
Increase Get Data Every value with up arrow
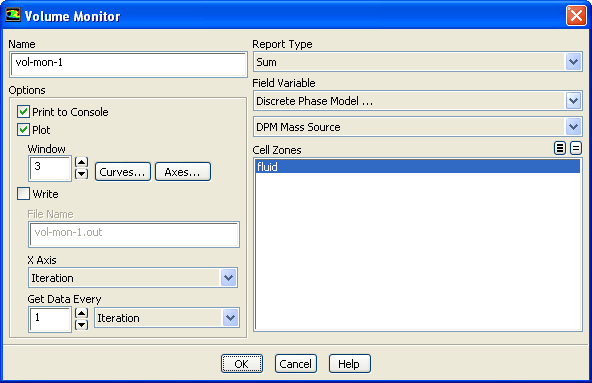[82, 313]
